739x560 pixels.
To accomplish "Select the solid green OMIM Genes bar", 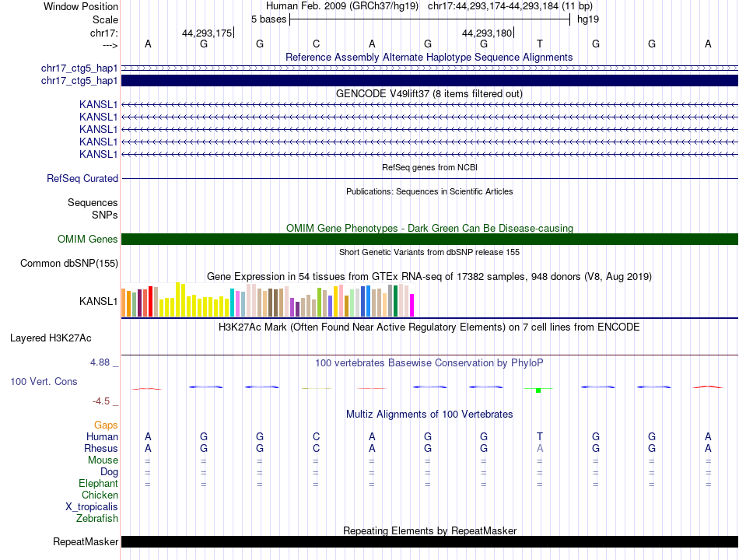I will (x=429, y=240).
